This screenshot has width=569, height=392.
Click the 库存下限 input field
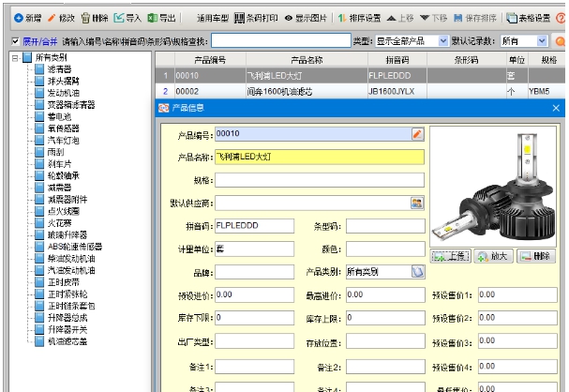pos(254,318)
